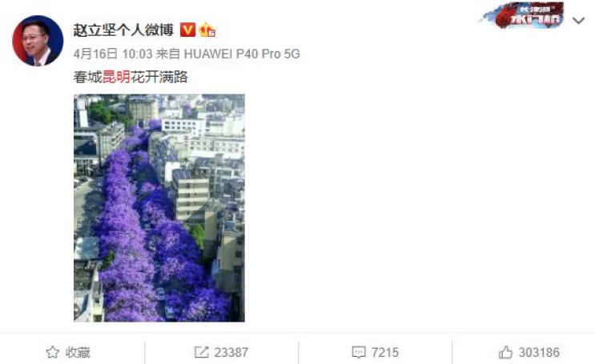Click the HUAWEI P40 Pro 5G source link
Viewport: 595px width, 364px height.
(242, 54)
